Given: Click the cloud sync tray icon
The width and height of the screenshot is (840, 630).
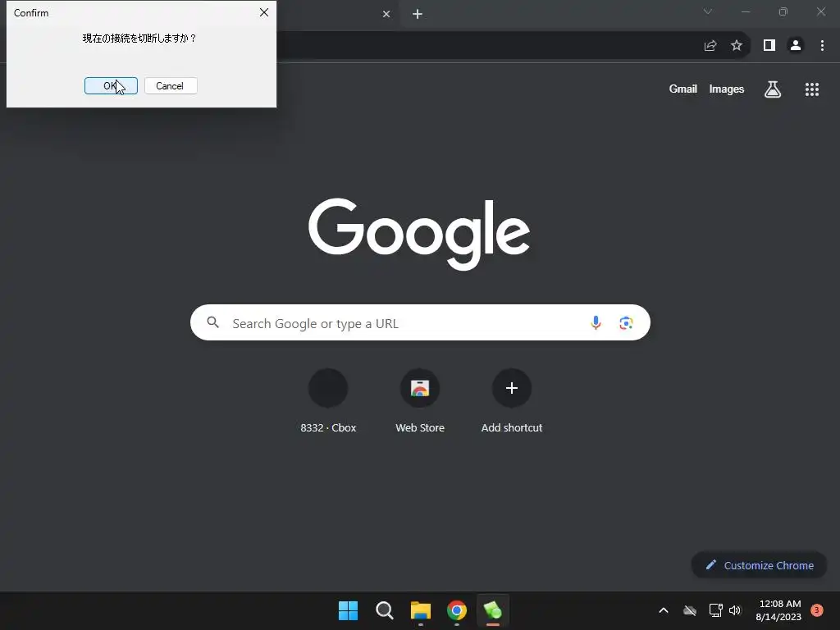Looking at the screenshot, I should click(689, 610).
